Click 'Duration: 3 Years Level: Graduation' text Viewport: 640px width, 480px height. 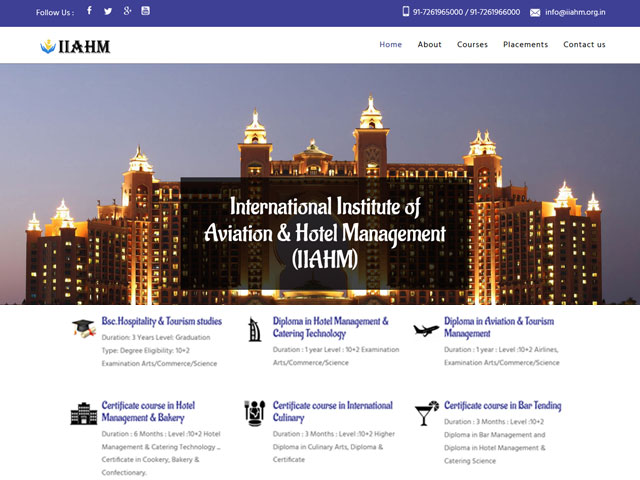(x=156, y=338)
